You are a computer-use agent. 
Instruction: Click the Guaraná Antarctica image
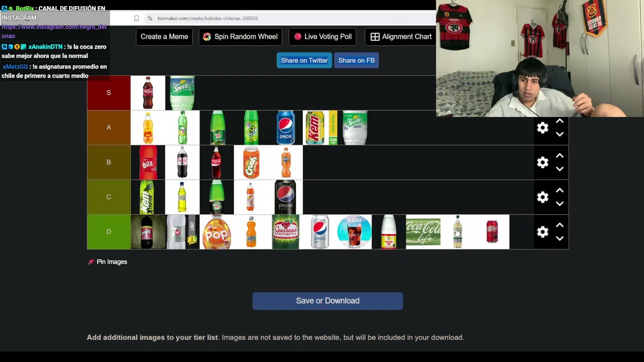pos(285,232)
